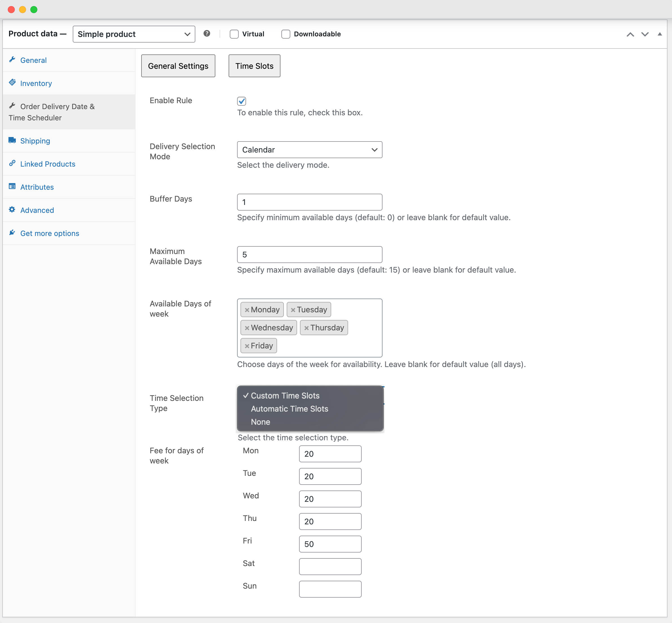Open Get more options
This screenshot has height=623, width=672.
(49, 233)
